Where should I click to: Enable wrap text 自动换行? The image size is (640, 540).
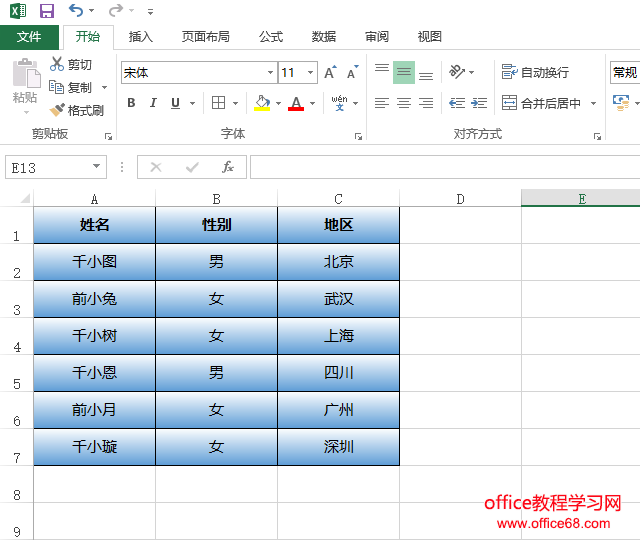point(536,72)
